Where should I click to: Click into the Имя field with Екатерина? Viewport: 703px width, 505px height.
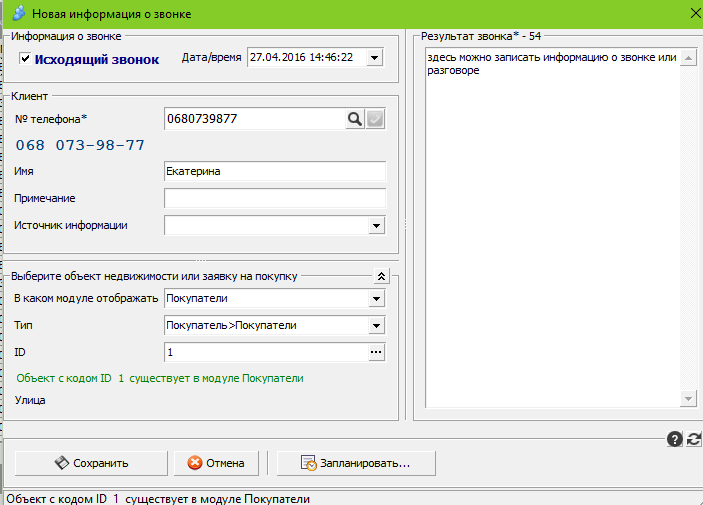pos(274,171)
